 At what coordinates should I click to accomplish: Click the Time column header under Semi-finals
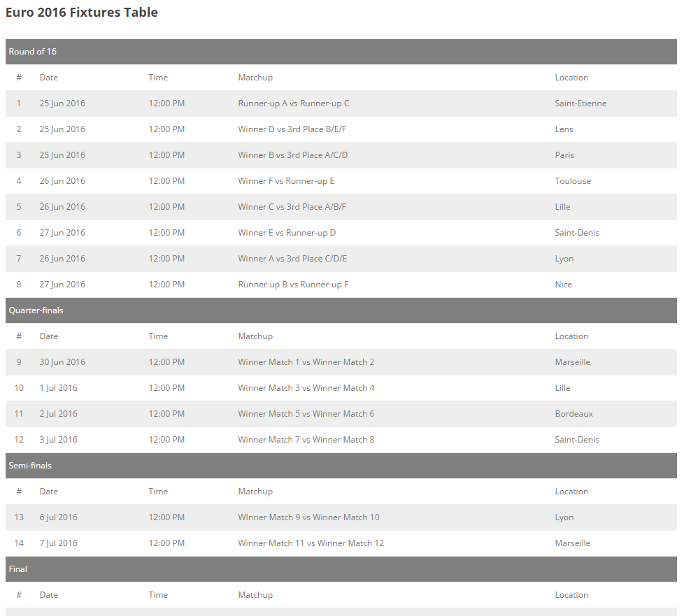click(158, 492)
